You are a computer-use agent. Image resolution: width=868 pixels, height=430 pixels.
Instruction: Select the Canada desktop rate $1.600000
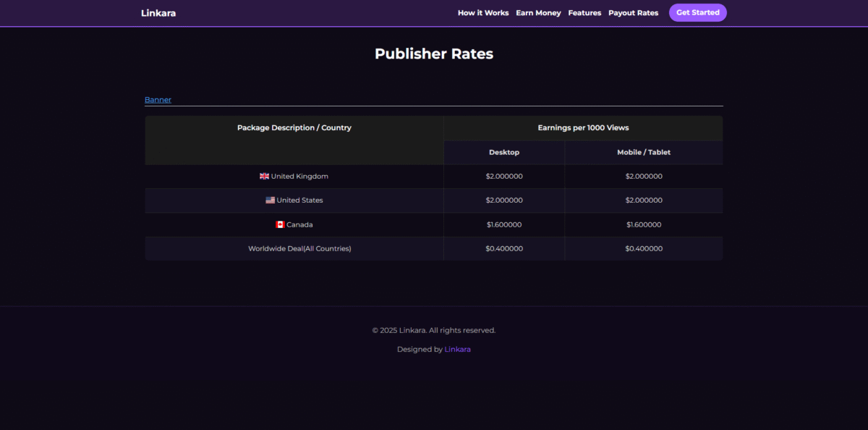(x=504, y=224)
